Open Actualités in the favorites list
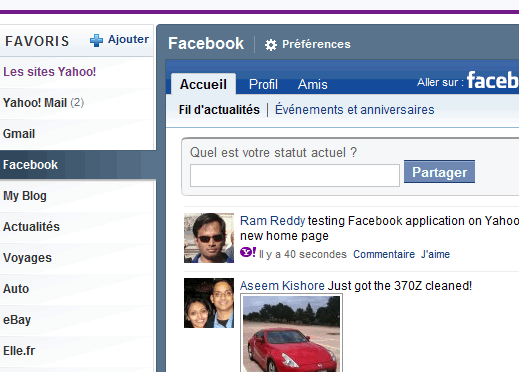 click(77, 227)
